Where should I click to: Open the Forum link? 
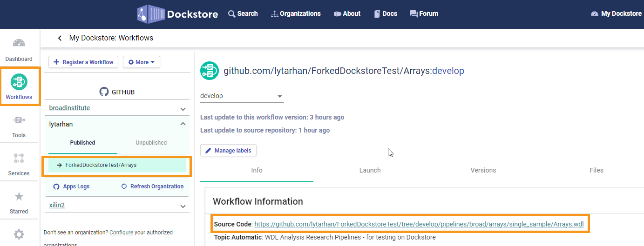(x=424, y=13)
